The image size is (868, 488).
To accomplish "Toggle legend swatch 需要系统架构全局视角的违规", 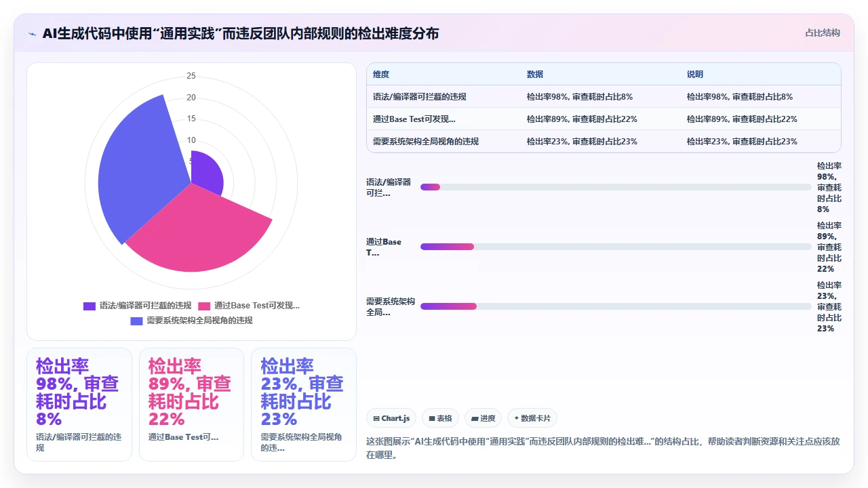I will click(x=136, y=321).
